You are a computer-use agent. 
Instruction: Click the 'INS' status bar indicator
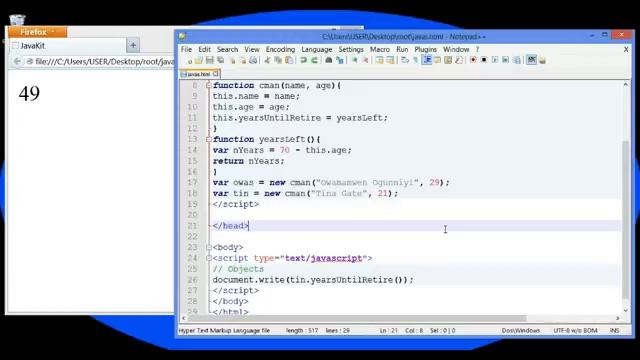pyautogui.click(x=614, y=331)
